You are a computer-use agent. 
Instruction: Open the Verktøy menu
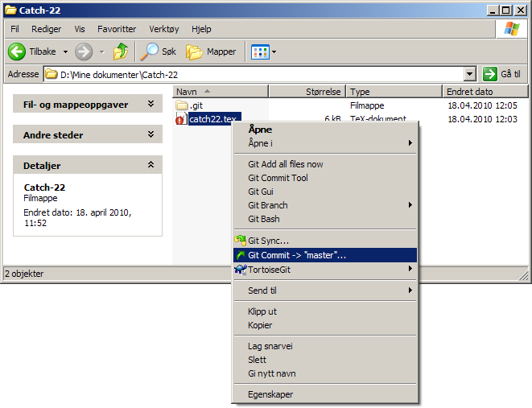pyautogui.click(x=164, y=29)
